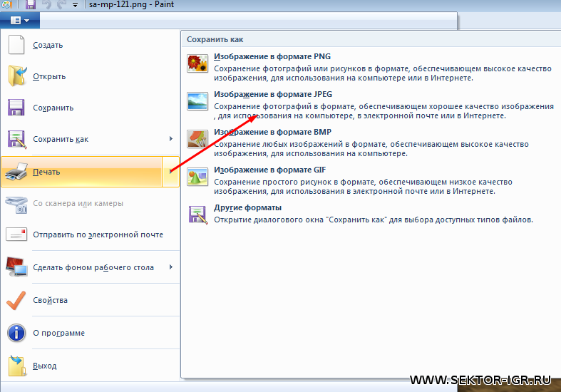Click the floppy disk icon beside Сохранить
The height and width of the screenshot is (392, 561).
(x=16, y=108)
